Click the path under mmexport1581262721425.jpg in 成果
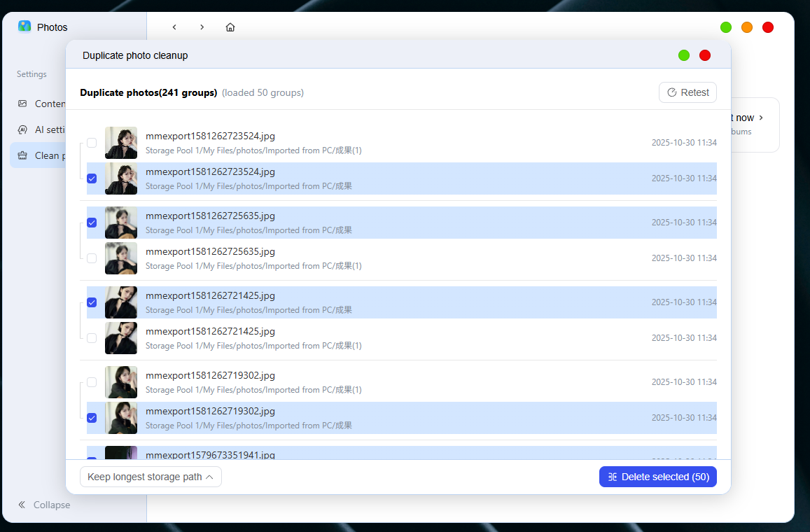 (249, 310)
